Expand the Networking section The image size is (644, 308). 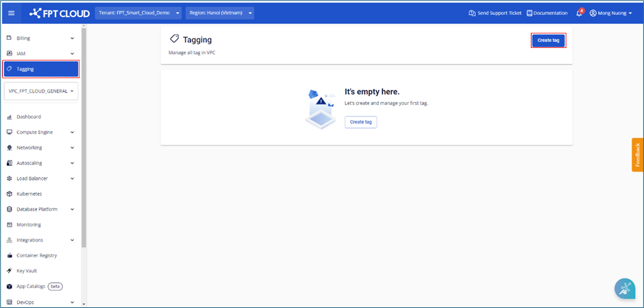[40, 147]
